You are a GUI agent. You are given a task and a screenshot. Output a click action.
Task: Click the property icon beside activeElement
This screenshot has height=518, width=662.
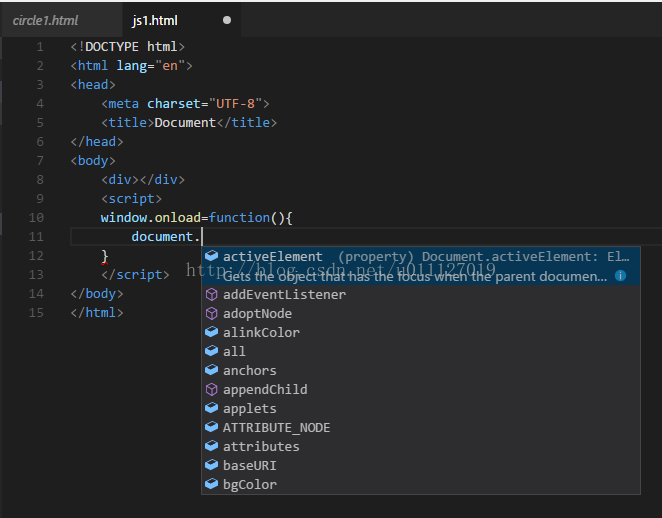(211, 257)
